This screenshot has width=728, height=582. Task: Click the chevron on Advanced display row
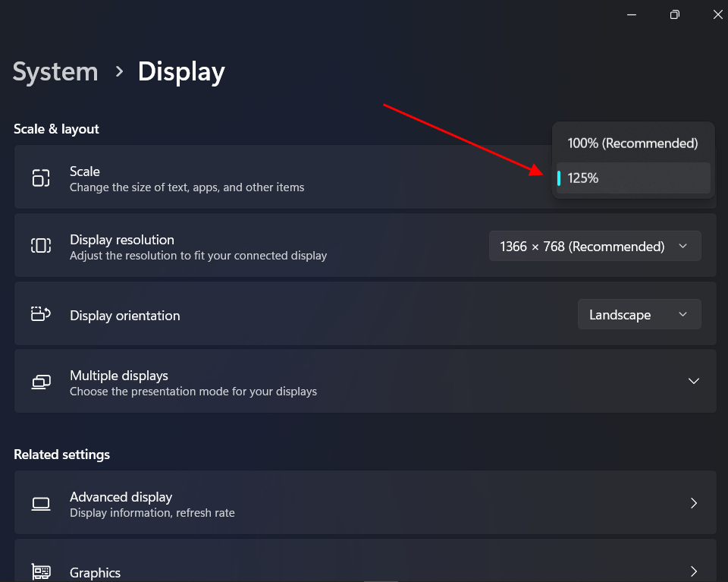[x=693, y=502]
